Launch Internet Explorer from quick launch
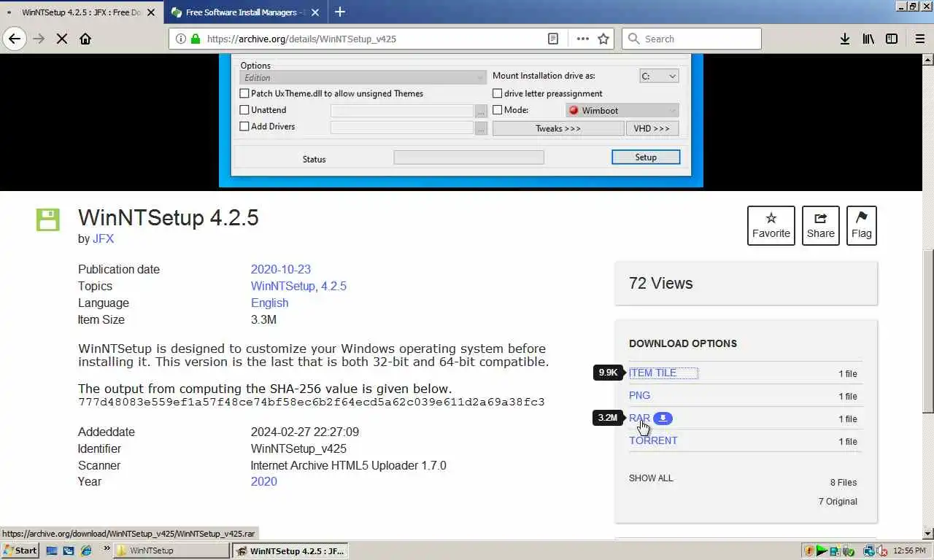This screenshot has width=934, height=560. point(86,551)
